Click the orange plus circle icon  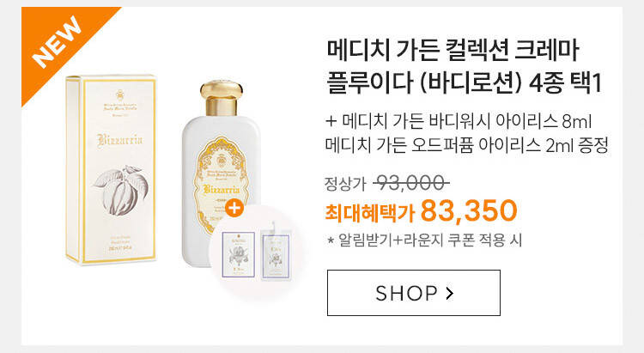tap(234, 209)
